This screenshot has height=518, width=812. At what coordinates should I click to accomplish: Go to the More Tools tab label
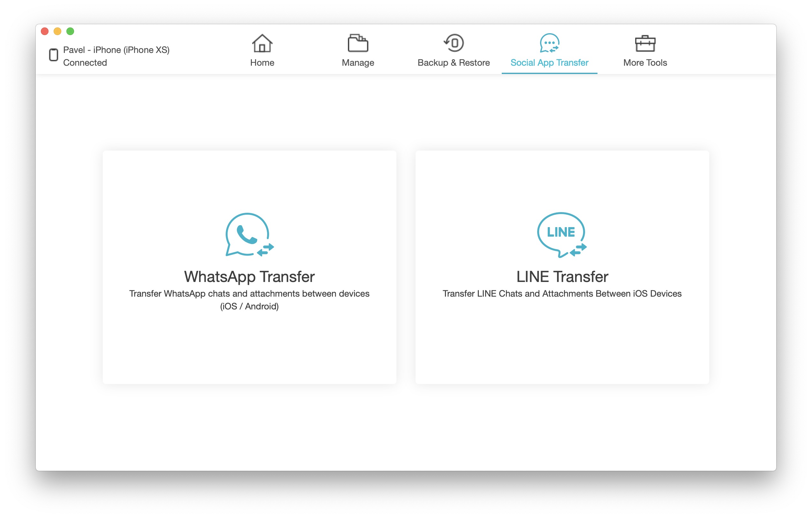645,63
